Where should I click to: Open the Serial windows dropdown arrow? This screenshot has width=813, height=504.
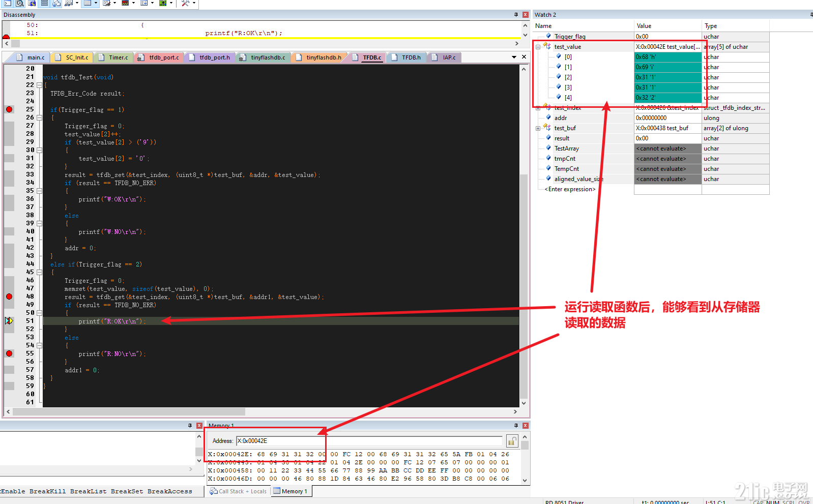(114, 3)
